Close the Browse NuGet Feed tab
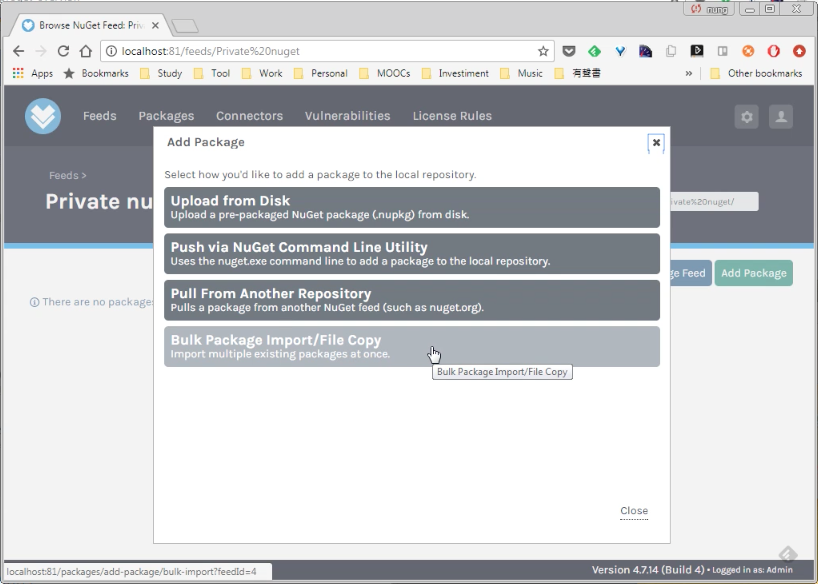This screenshot has width=818, height=584. coord(155,25)
